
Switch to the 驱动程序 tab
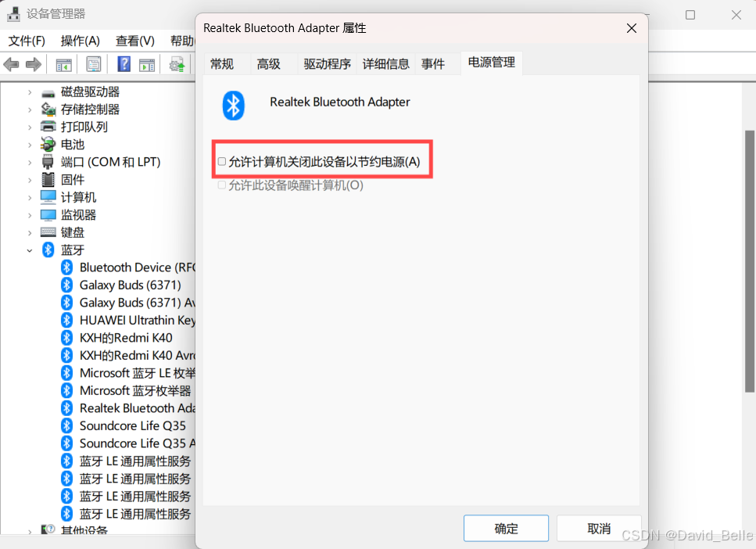click(327, 63)
